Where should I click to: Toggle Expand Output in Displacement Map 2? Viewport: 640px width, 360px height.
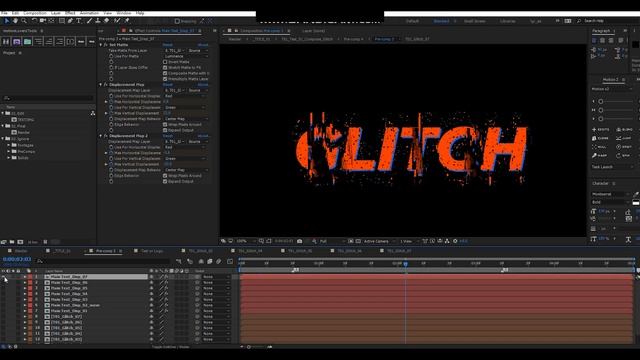(165, 181)
